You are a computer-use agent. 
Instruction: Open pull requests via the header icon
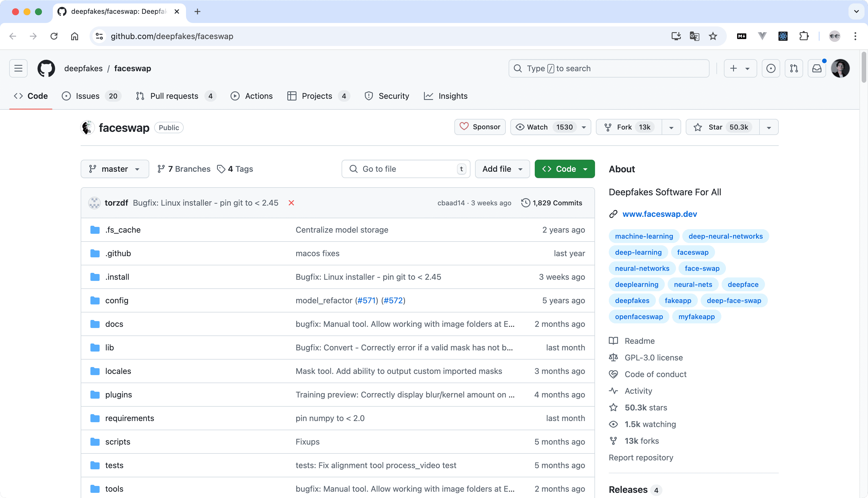(794, 68)
